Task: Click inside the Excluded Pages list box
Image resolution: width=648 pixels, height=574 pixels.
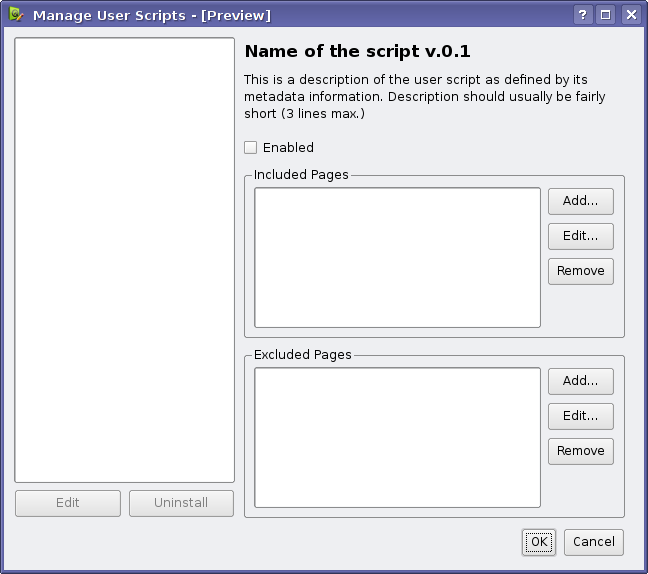Action: point(397,438)
